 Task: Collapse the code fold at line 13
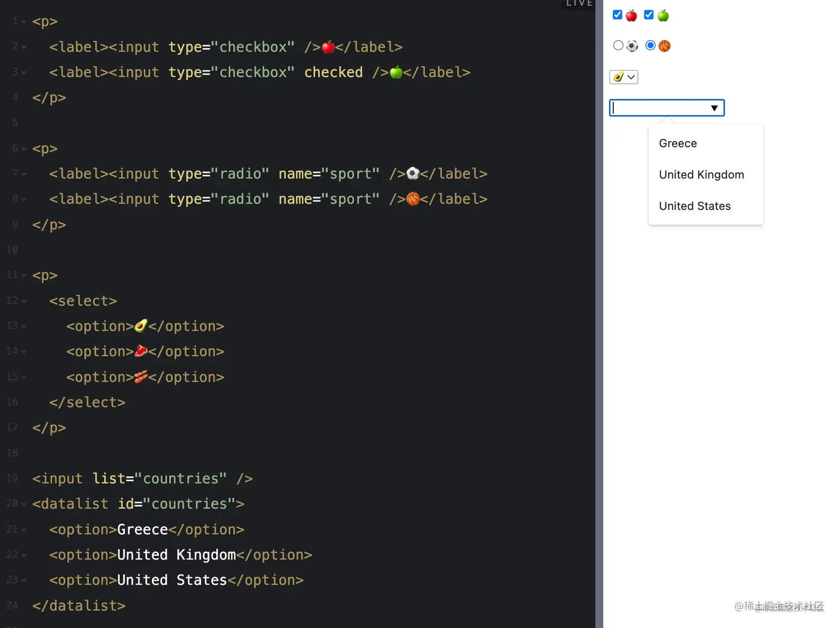(24, 327)
